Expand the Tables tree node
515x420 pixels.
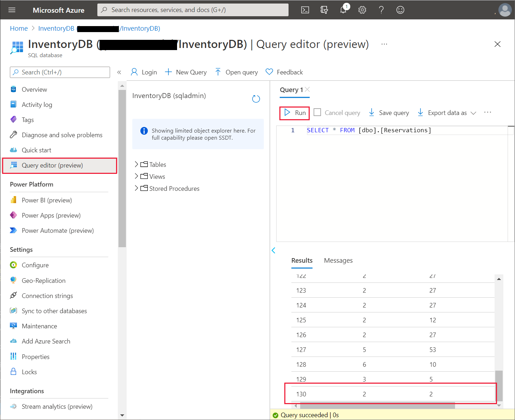pyautogui.click(x=137, y=164)
